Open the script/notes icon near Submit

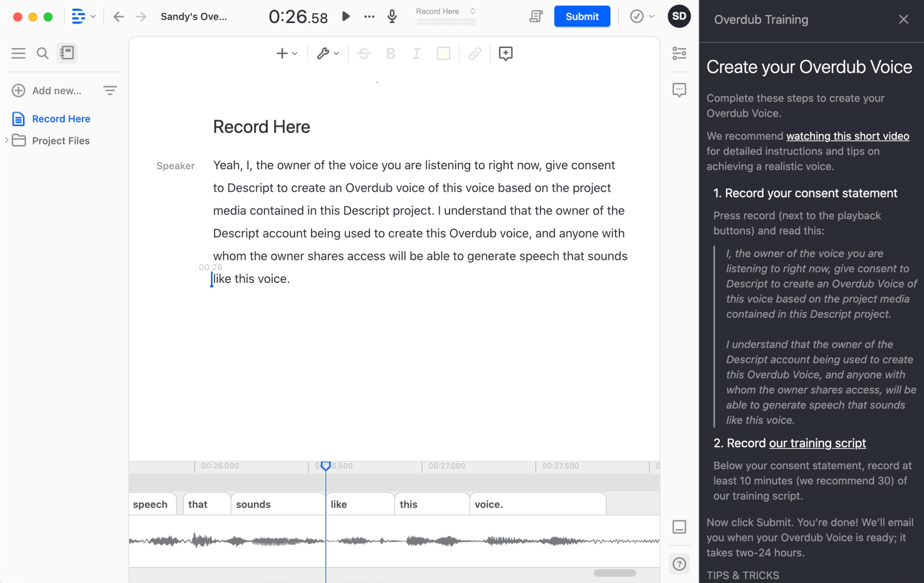click(x=536, y=17)
